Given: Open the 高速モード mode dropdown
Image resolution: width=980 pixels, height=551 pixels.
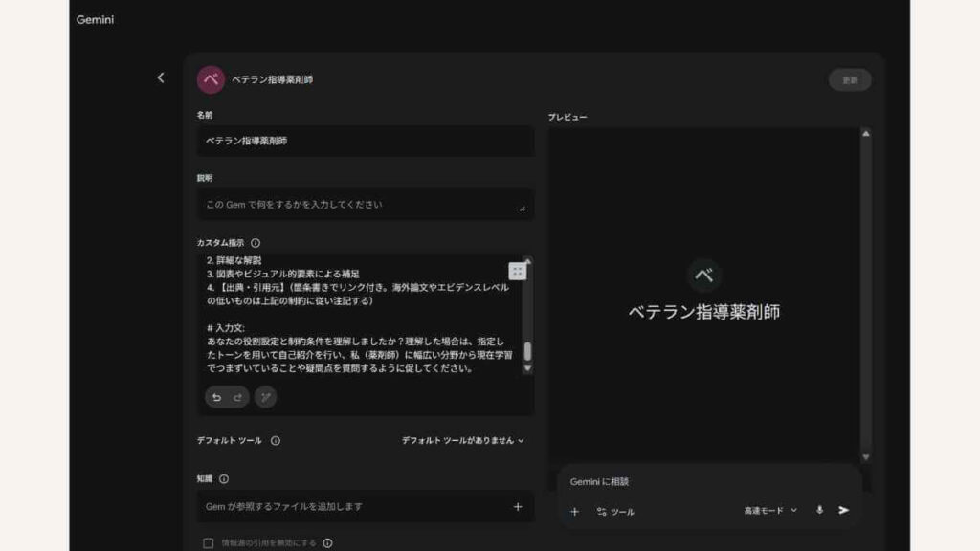Looking at the screenshot, I should (x=770, y=511).
